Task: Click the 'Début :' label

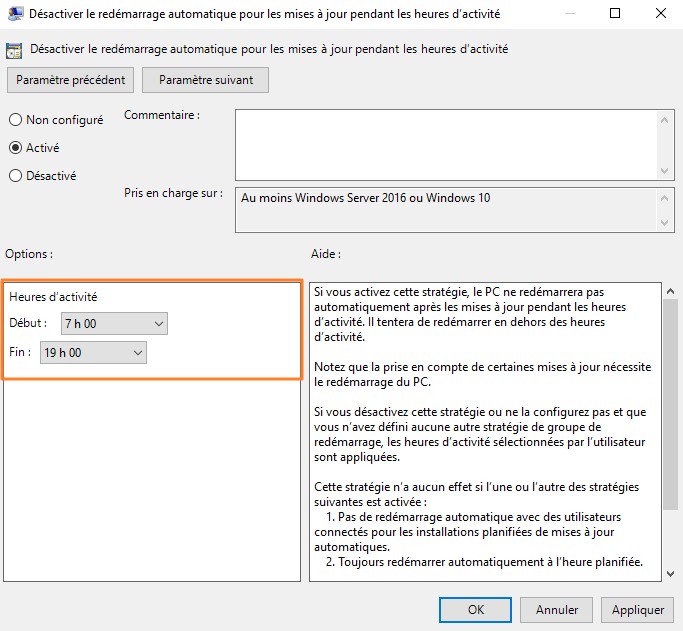Action: 28,323
